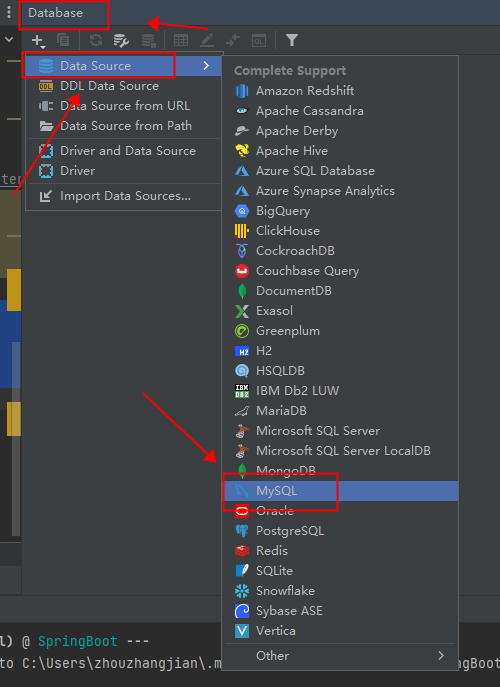The image size is (500, 687).
Task: Choose DocumentDB data source
Action: pos(341,291)
